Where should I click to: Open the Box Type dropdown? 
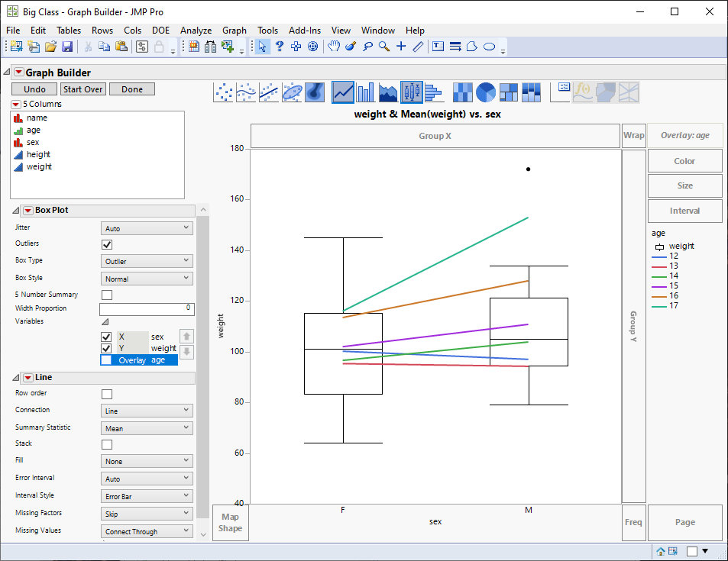147,261
